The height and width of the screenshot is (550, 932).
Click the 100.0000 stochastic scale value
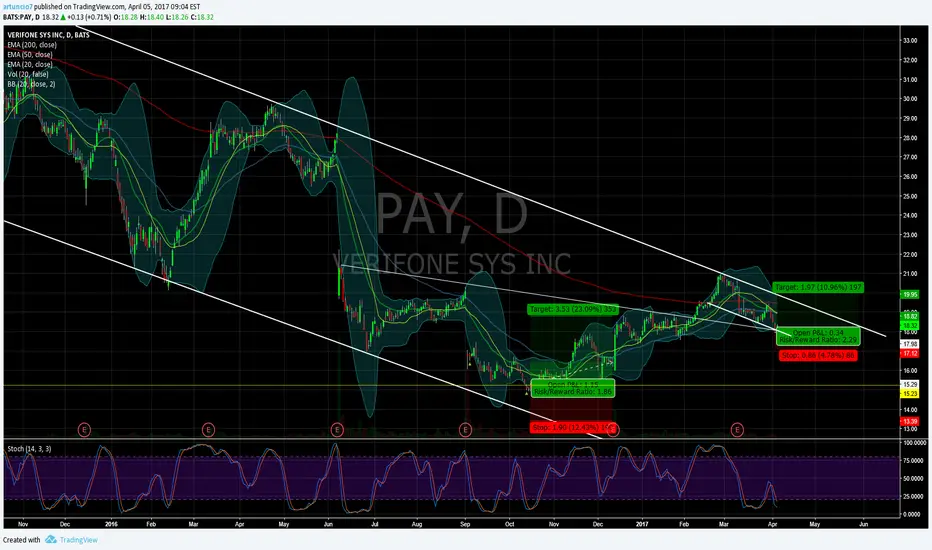(x=914, y=443)
